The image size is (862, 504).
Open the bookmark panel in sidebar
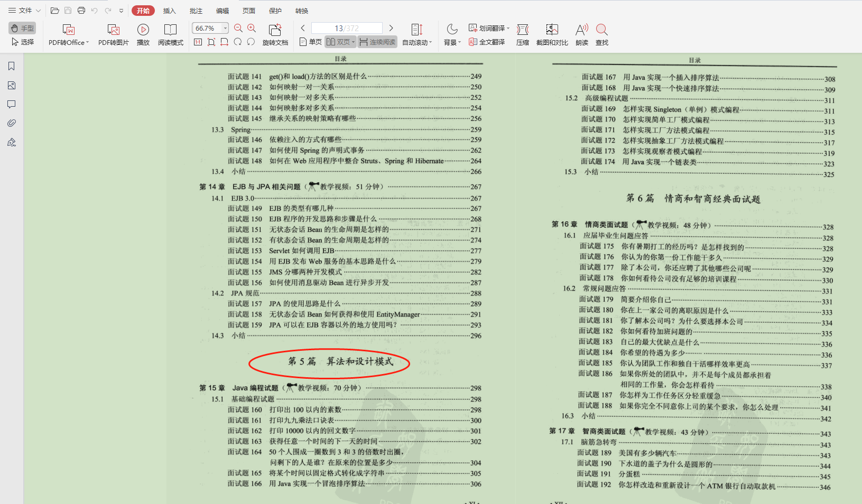12,66
